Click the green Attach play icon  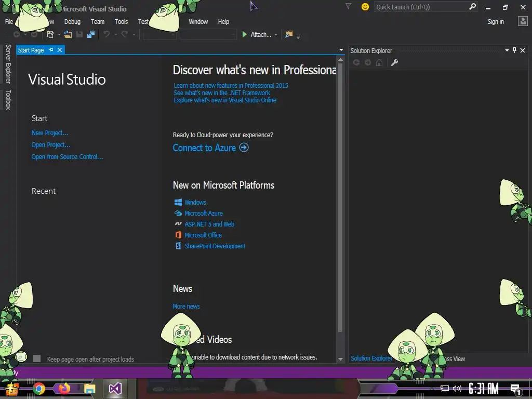[x=244, y=34]
